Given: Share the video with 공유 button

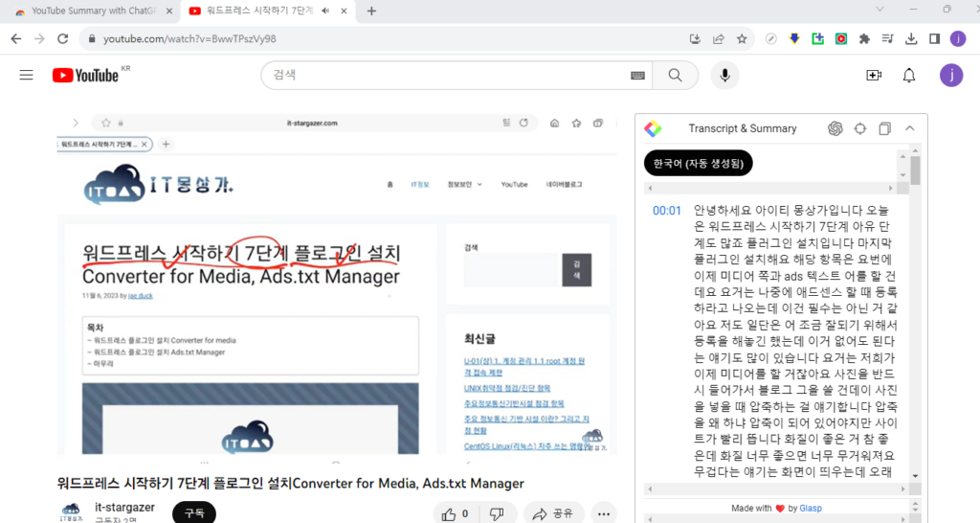Looking at the screenshot, I should (554, 514).
